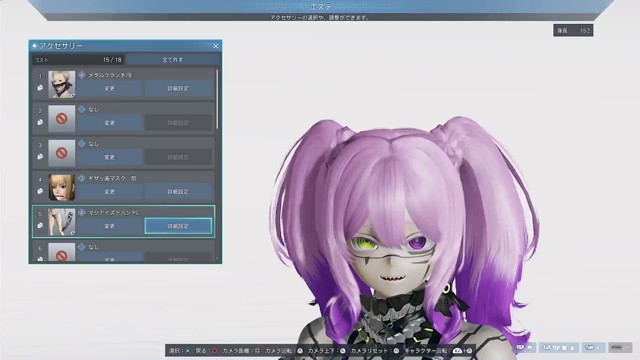Click the copy icon beside slot 5

[40, 225]
